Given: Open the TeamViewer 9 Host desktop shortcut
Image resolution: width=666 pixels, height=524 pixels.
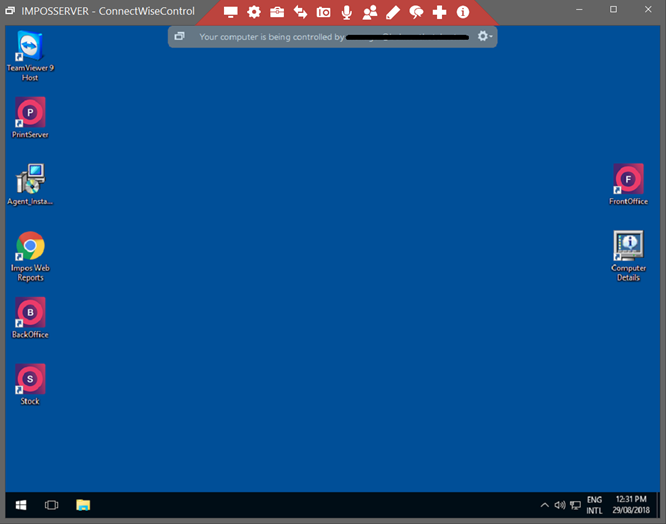Looking at the screenshot, I should [30, 56].
